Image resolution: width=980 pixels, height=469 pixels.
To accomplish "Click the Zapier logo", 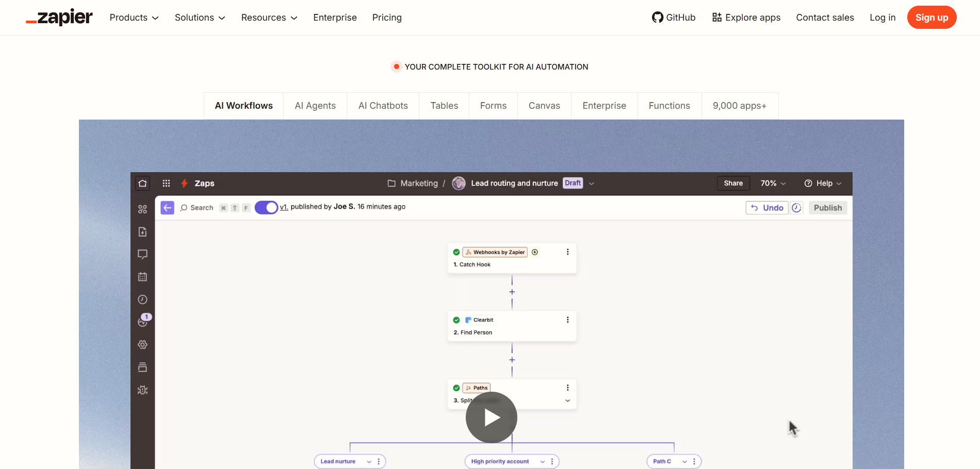I will click(59, 17).
